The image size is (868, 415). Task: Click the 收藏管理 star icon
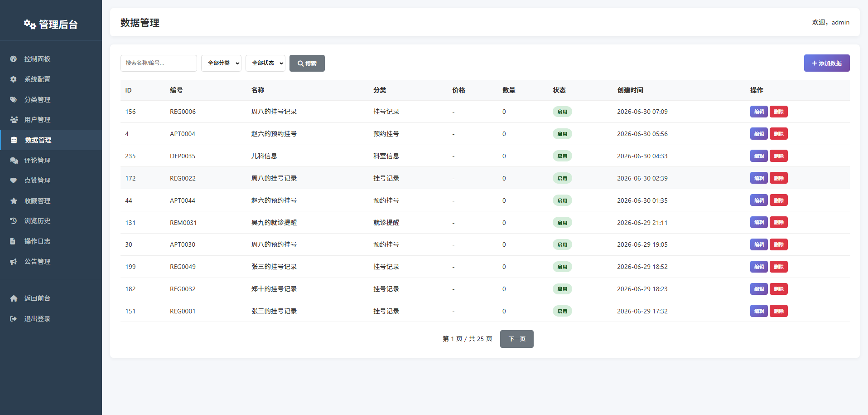point(14,201)
